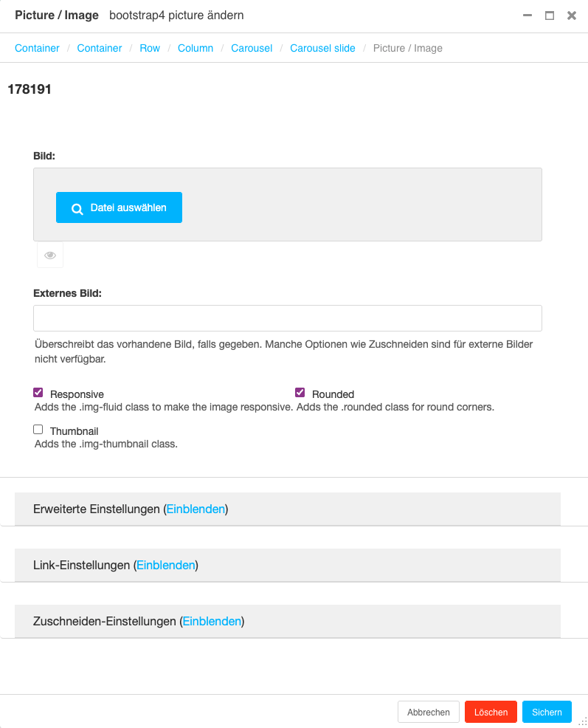Open the Carousel breadcrumb link
588x728 pixels.
pos(252,48)
